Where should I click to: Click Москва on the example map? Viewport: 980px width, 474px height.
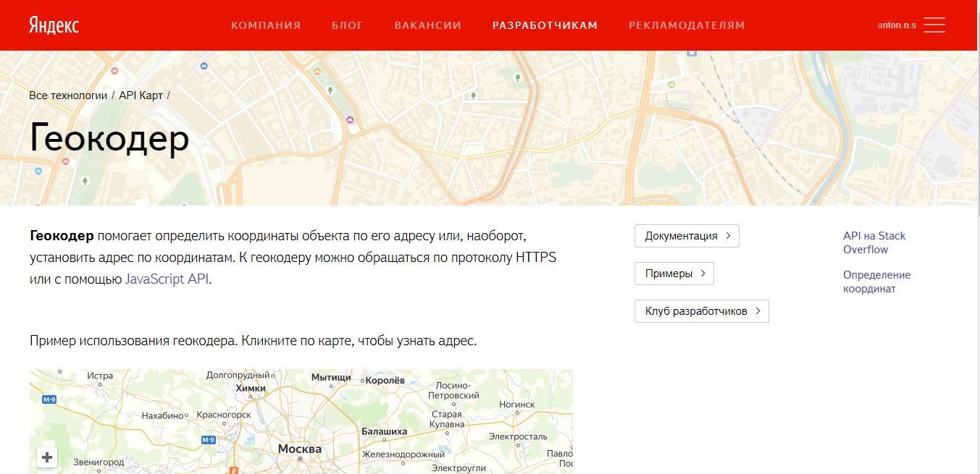point(299,449)
